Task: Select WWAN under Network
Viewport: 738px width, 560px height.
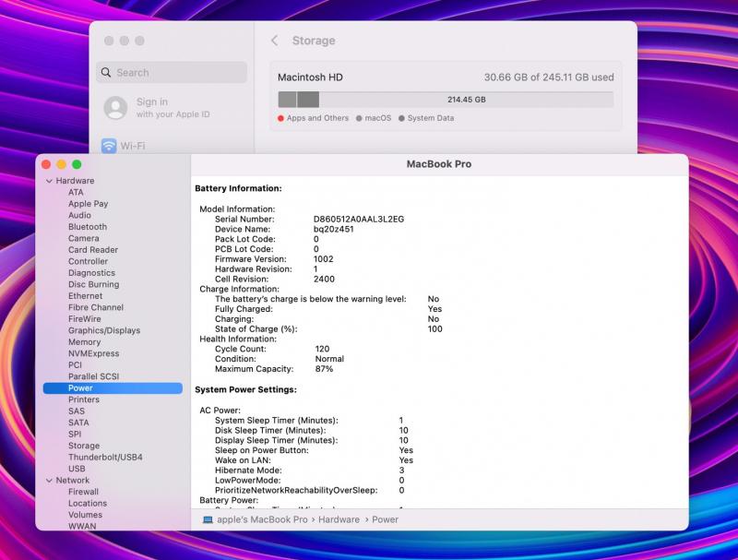Action: [82, 526]
